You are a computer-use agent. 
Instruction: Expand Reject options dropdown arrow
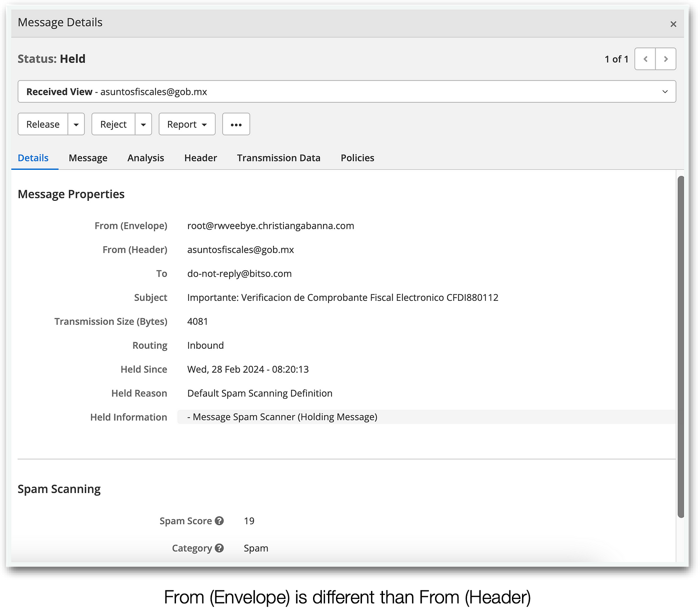click(x=143, y=124)
